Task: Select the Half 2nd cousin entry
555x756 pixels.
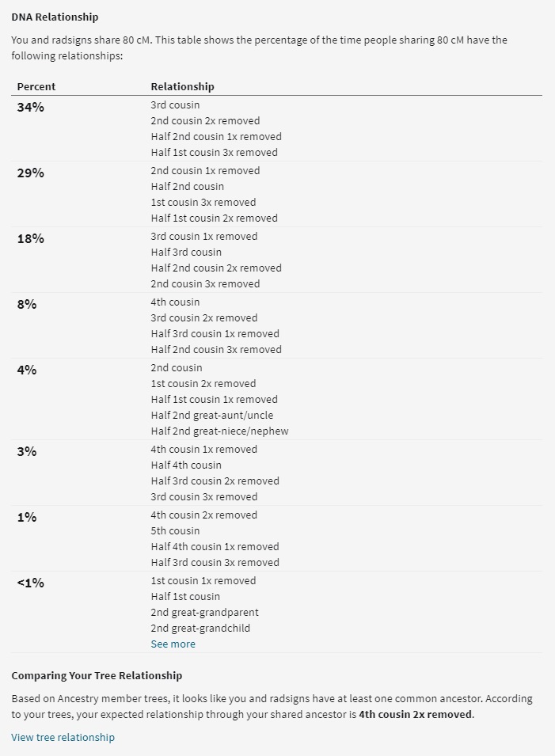Action: pyautogui.click(x=187, y=186)
